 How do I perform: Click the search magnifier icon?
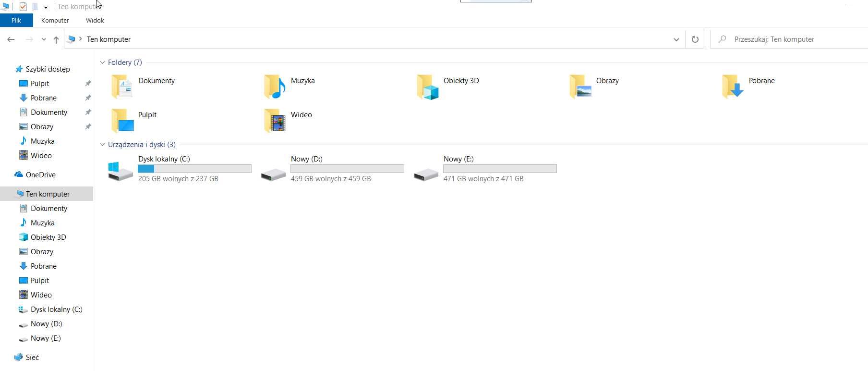[x=722, y=39]
